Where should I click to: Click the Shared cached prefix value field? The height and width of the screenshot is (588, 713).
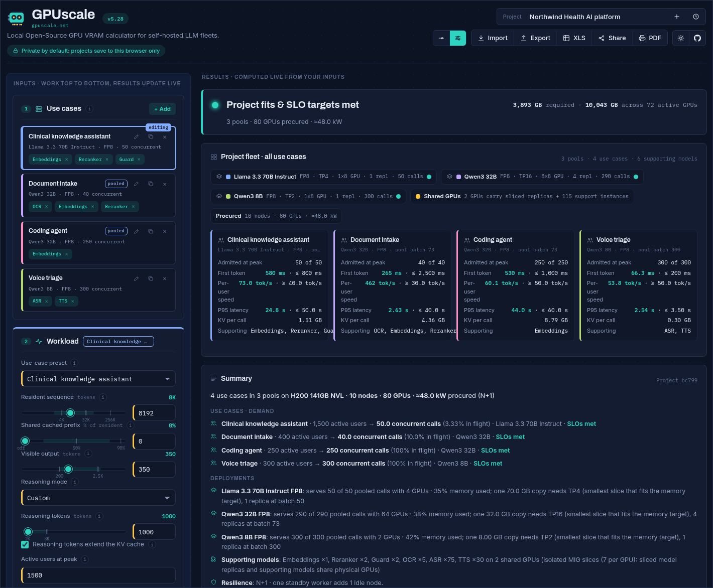pos(154,441)
